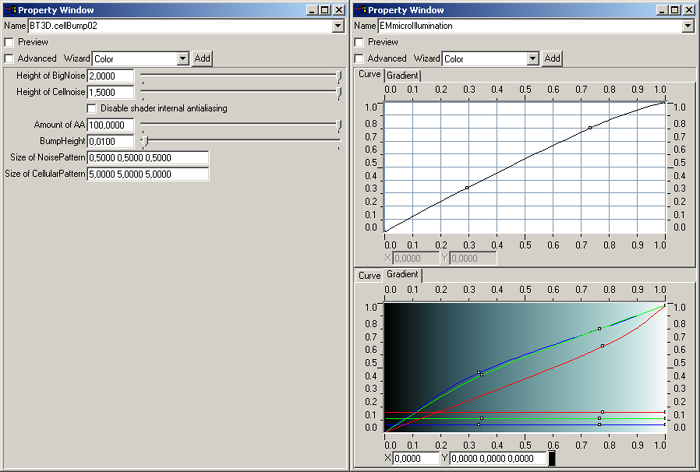Viewport: 700px width, 472px height.
Task: Open the Name dropdown showing BT3D.cellBump02
Action: (x=338, y=25)
